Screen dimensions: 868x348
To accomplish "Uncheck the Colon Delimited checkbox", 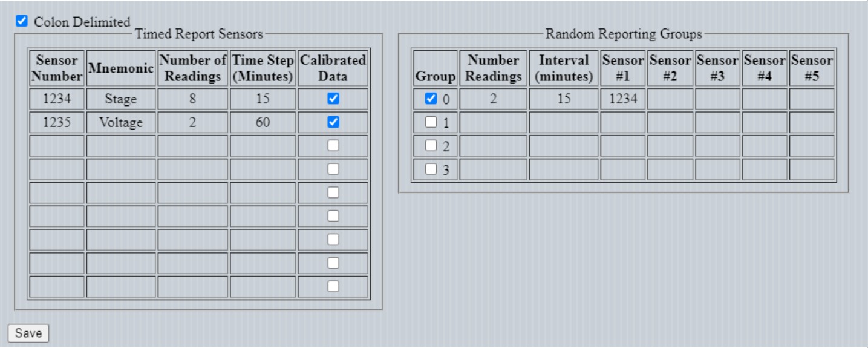I will coord(22,21).
